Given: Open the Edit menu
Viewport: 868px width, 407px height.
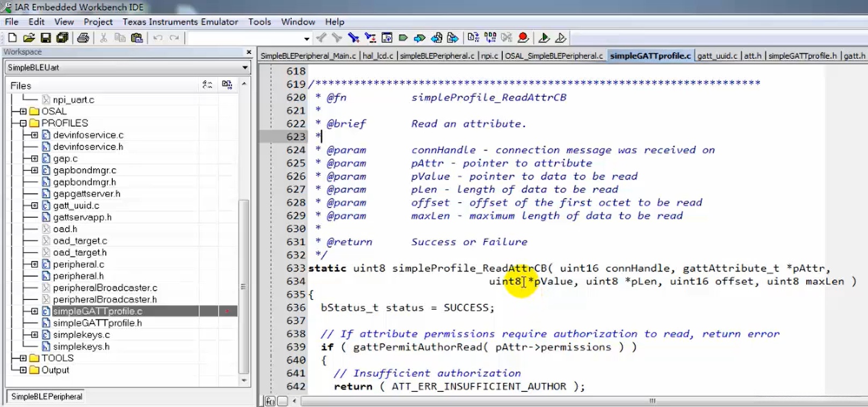Looking at the screenshot, I should click(37, 22).
